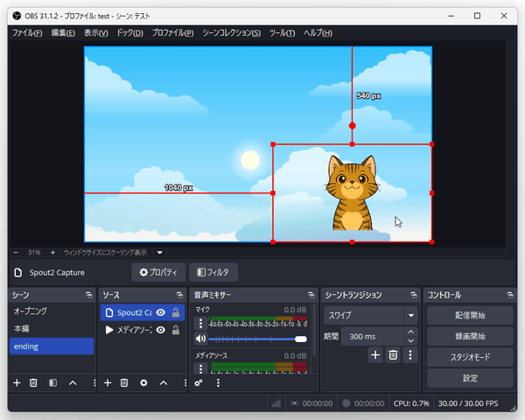Increase transition duration with up arrow
525x420 pixels.
point(410,332)
